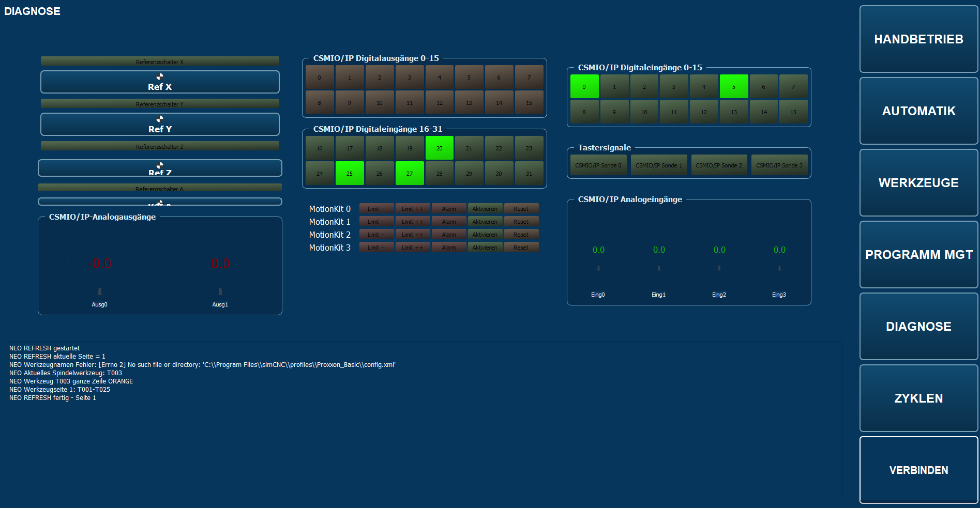The width and height of the screenshot is (980, 508).
Task: Click the digital input 27 indicator
Action: click(409, 173)
